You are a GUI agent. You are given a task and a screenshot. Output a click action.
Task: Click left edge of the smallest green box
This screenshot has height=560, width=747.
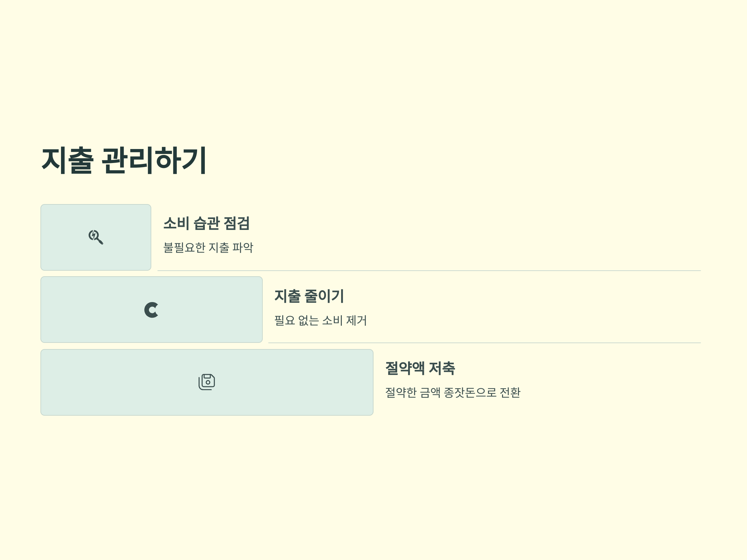tap(43, 237)
